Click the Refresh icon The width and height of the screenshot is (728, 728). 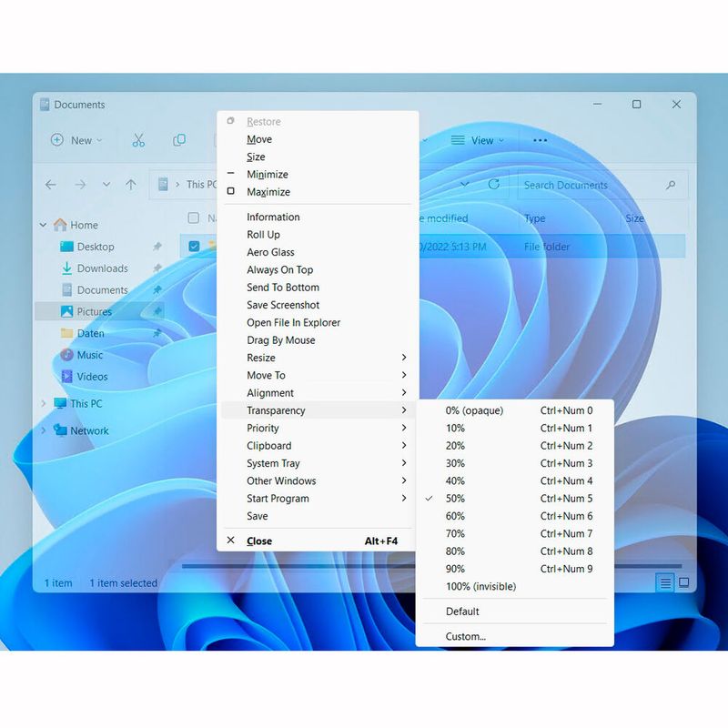coord(494,185)
